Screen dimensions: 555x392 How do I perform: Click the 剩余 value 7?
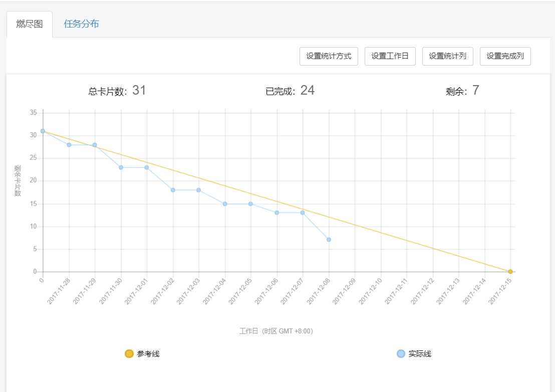[x=476, y=90]
